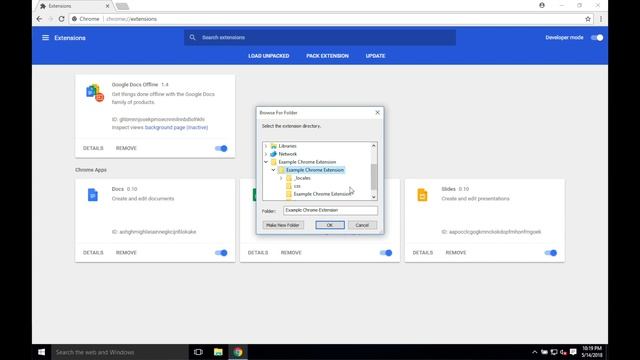Disable the Google Docs Offline extension toggle

[x=221, y=148]
